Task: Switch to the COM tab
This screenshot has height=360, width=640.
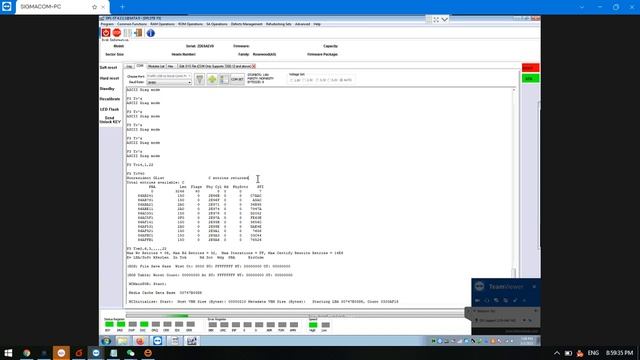Action: click(140, 66)
